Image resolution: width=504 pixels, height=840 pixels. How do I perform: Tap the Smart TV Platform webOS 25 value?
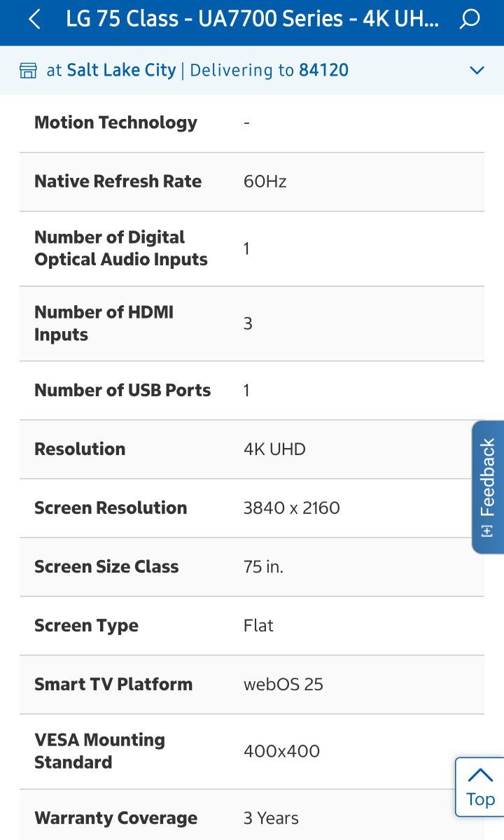click(x=283, y=684)
